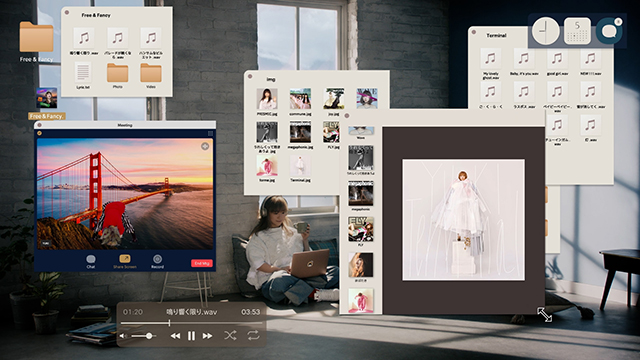Open the calendar widget showing 5
This screenshot has width=640, height=360.
click(x=577, y=31)
